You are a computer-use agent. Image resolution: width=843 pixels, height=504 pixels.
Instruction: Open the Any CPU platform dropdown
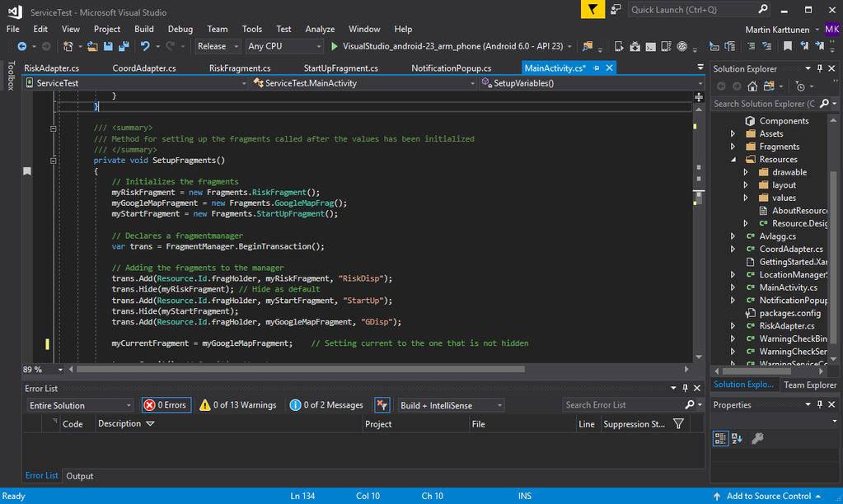coord(283,46)
